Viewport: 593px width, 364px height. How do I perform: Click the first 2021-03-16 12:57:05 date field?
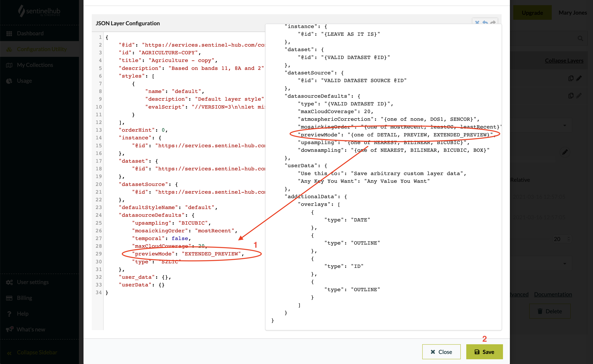tap(539, 197)
